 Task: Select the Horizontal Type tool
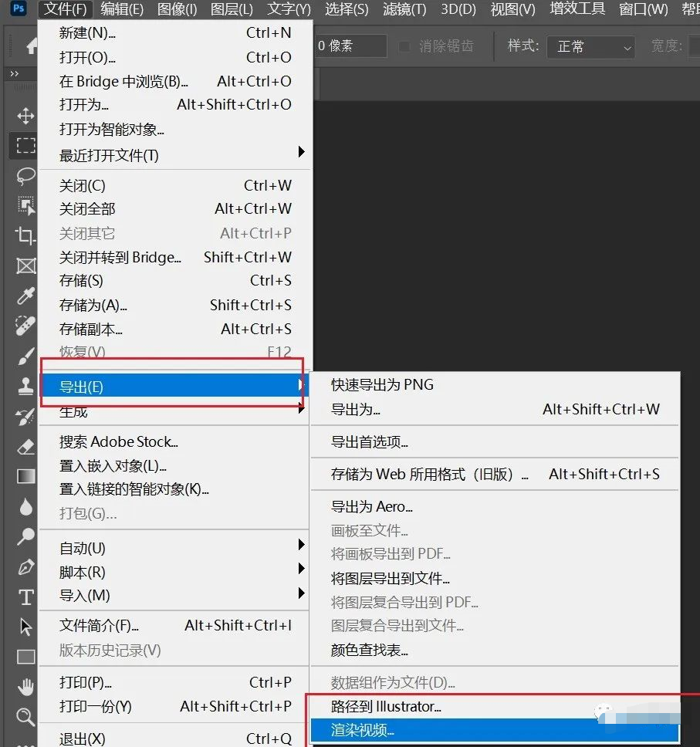coord(26,597)
